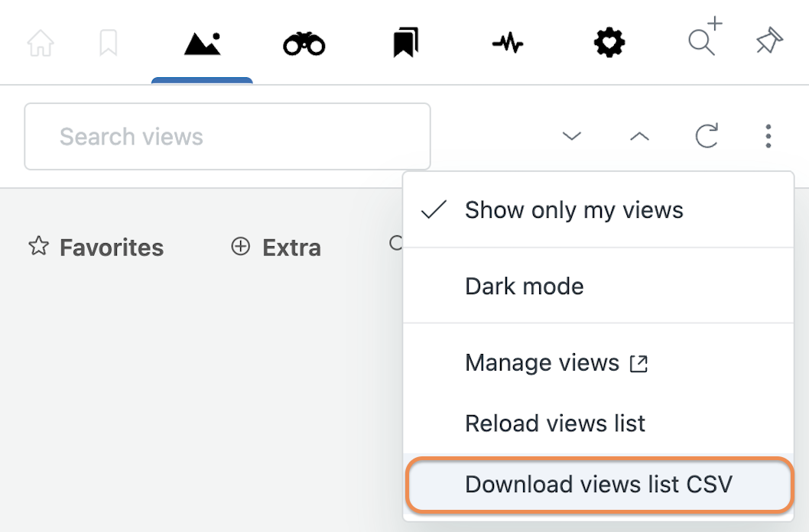
Task: Click the magnifier plus search icon
Action: (x=703, y=39)
